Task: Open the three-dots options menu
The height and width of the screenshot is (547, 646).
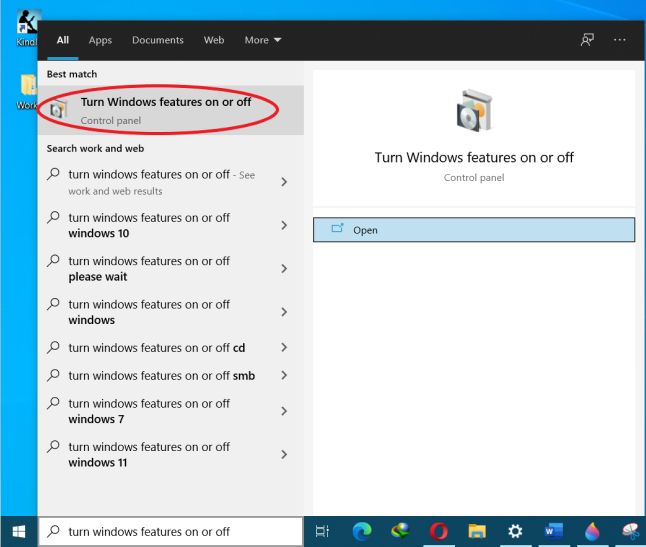Action: [x=619, y=40]
